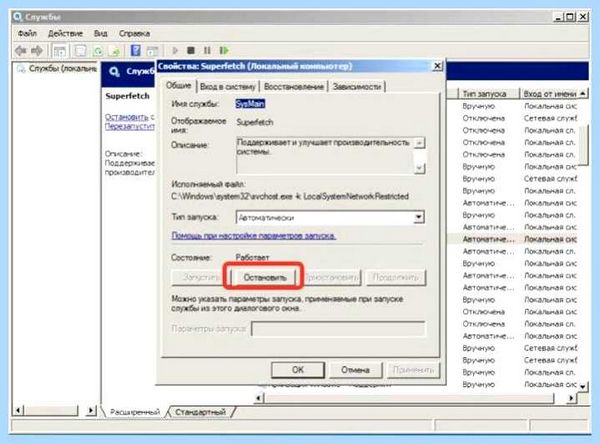Image resolution: width=600 pixels, height=444 pixels.
Task: Sort by the Тип запуска column header
Action: (x=488, y=94)
